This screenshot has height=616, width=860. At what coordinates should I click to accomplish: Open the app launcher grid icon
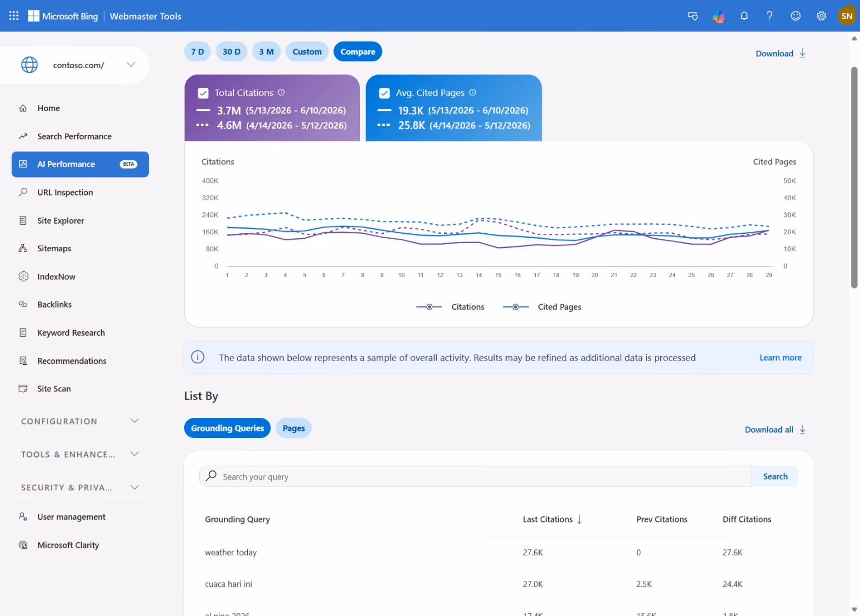click(14, 16)
